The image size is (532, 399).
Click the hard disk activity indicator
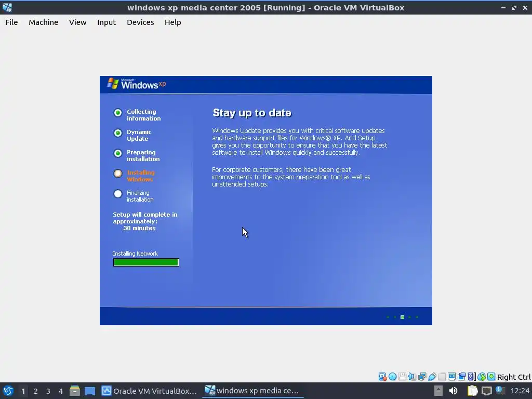[x=382, y=377]
